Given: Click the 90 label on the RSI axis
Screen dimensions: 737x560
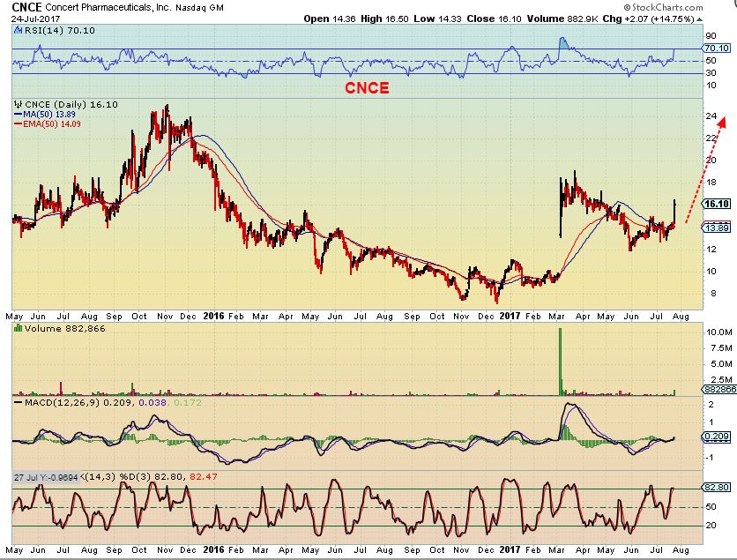Looking at the screenshot, I should point(711,36).
